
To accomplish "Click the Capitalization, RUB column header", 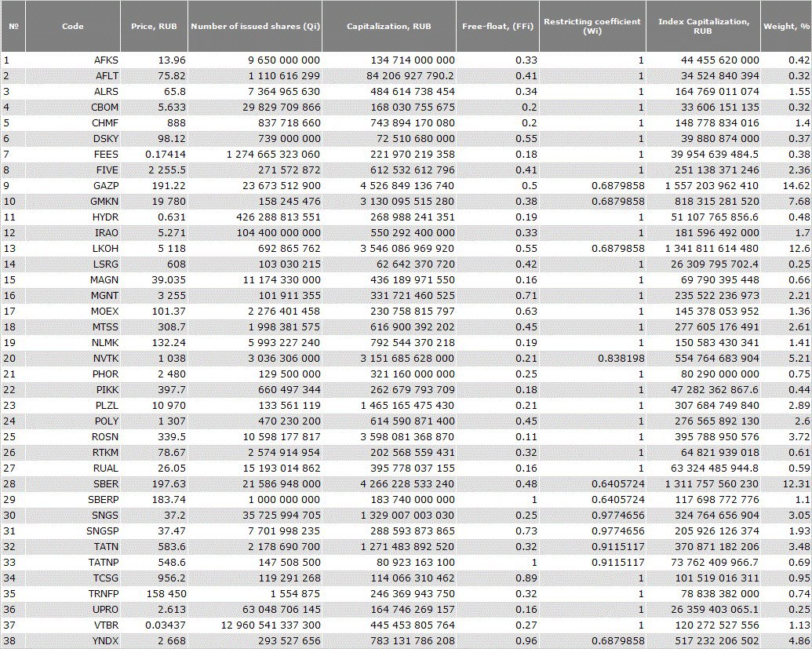I will click(389, 27).
